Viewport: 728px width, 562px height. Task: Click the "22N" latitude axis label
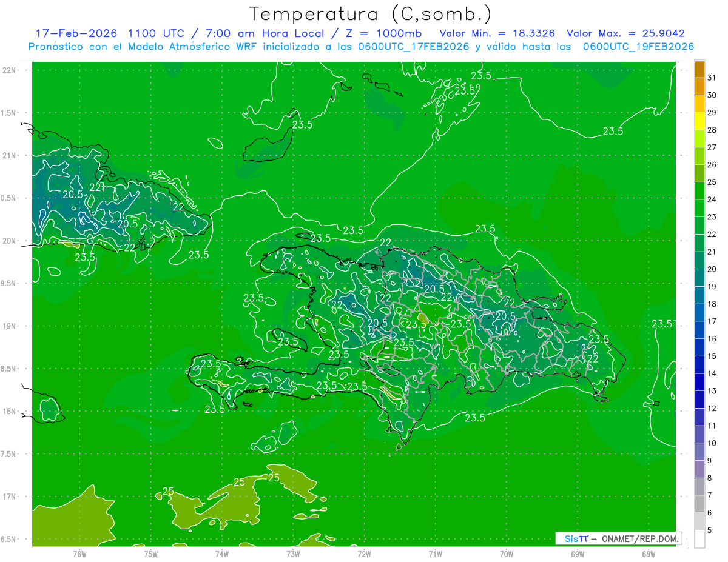(8, 70)
